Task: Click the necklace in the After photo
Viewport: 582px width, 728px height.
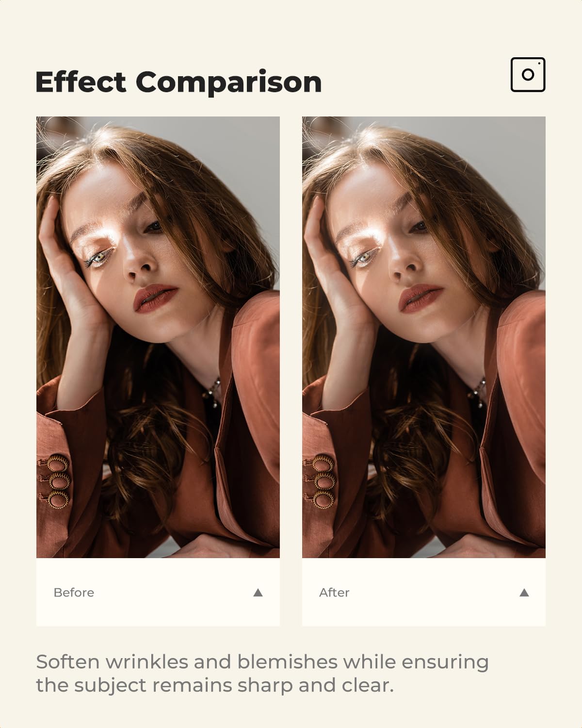Action: click(x=479, y=388)
